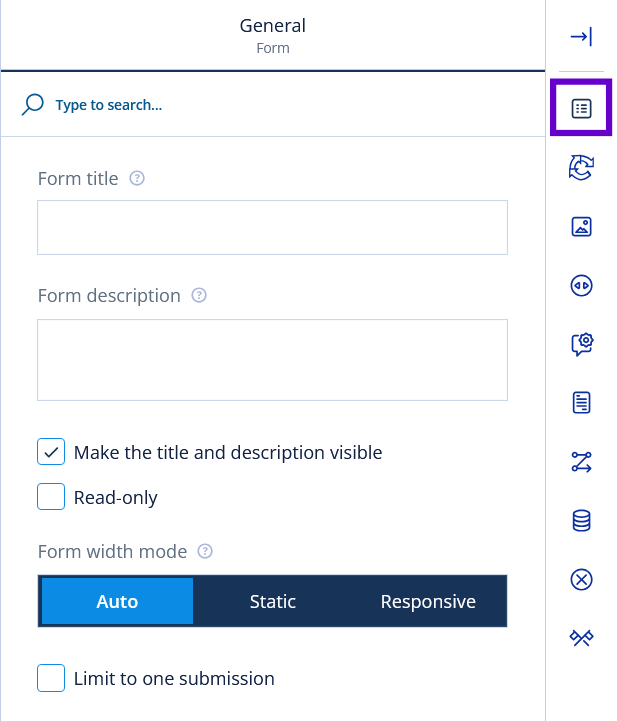Screen dimensions: 617x721
Task: Click the circled X sidebar icon
Action: pos(581,579)
